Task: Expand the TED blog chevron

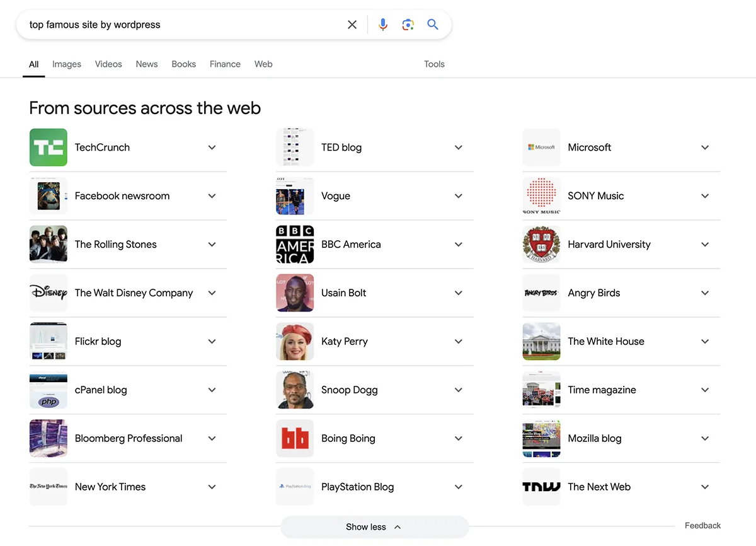Action: (459, 148)
